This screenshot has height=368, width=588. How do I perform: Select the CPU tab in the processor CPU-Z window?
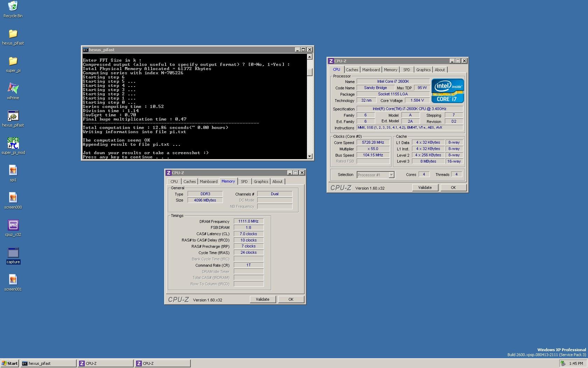[337, 69]
